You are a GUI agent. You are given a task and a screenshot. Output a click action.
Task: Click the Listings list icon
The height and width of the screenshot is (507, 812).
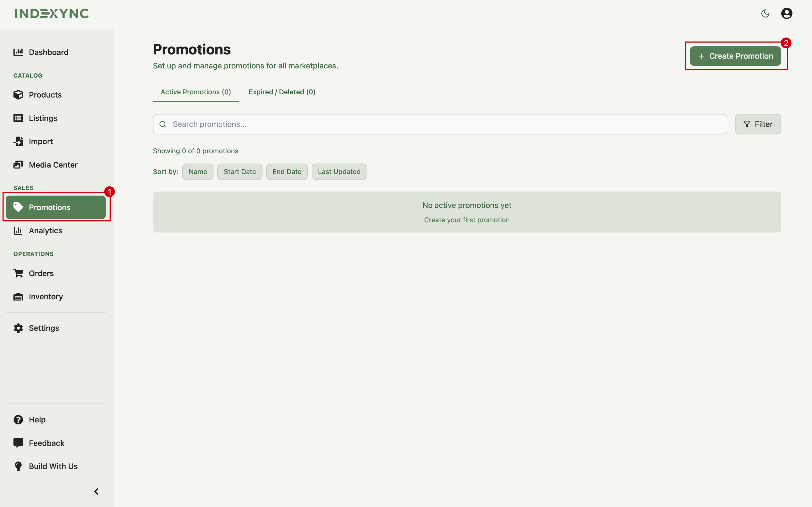[18, 118]
